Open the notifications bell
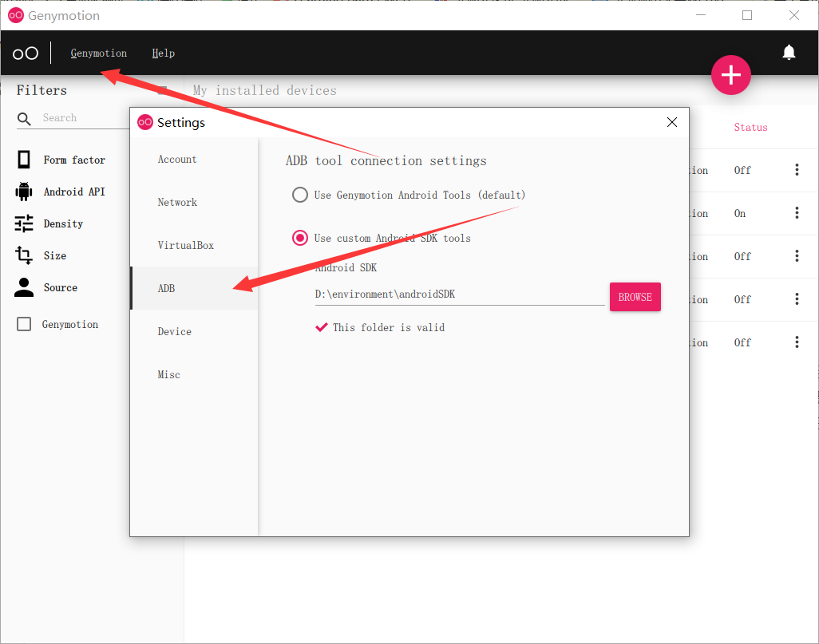 789,52
